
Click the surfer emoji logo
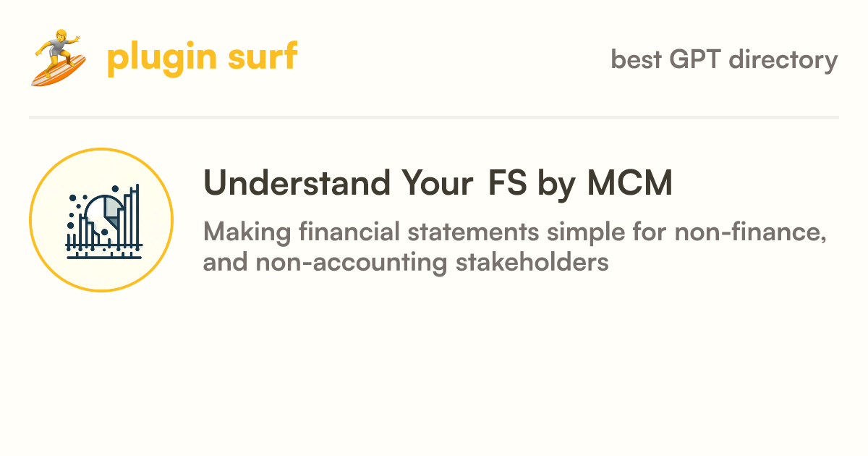(59, 58)
